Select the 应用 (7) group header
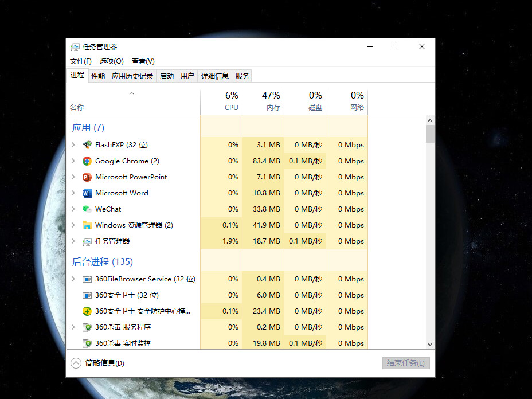The image size is (532, 399). (88, 128)
